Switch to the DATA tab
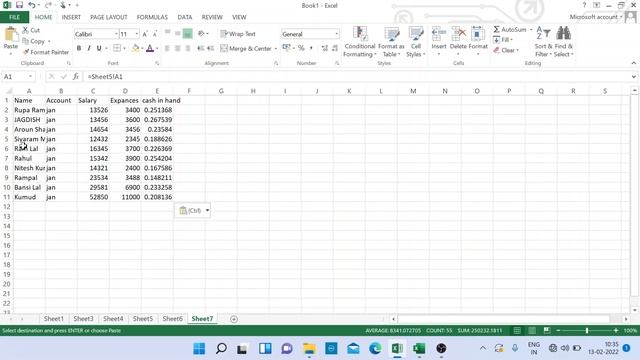The height and width of the screenshot is (360, 640). pos(184,17)
